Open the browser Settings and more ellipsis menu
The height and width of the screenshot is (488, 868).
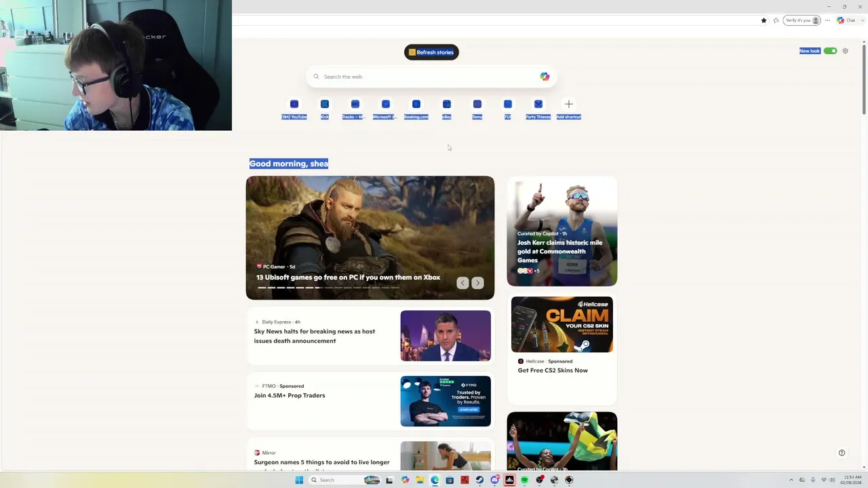point(827,20)
